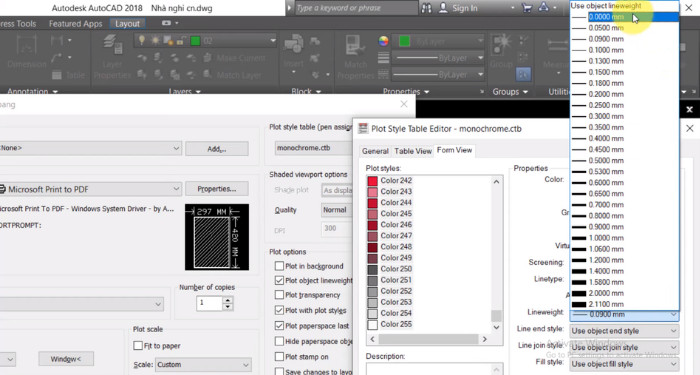Click the Window< button
Screen dimensions: 700x375
pos(66,359)
